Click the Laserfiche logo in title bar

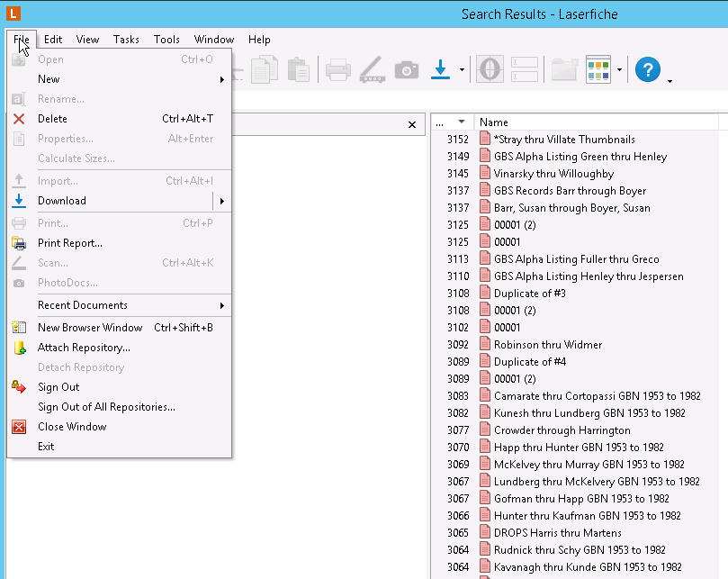tap(13, 14)
